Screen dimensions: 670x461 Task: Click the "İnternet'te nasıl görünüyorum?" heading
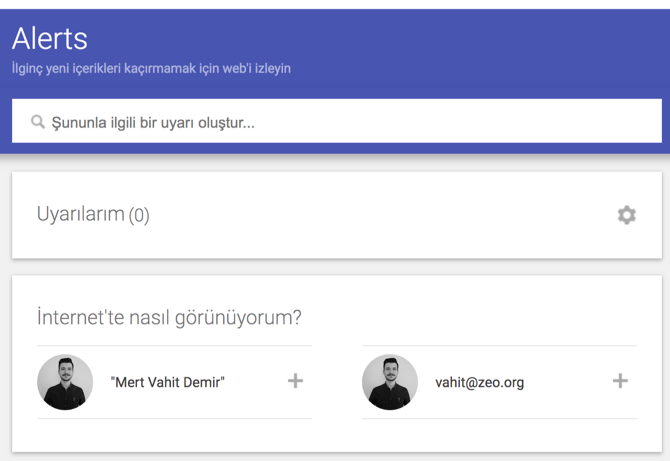click(169, 317)
